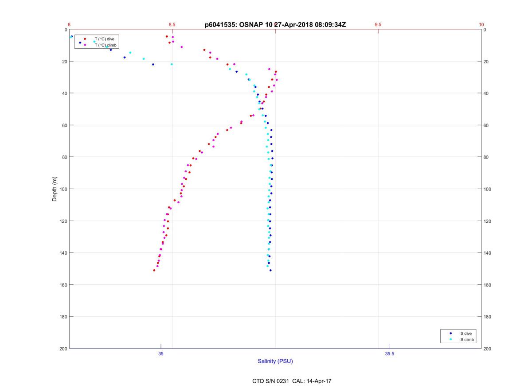532x392 pixels.
Task: Click the '160' depth tick on right axis
Action: tap(487, 285)
